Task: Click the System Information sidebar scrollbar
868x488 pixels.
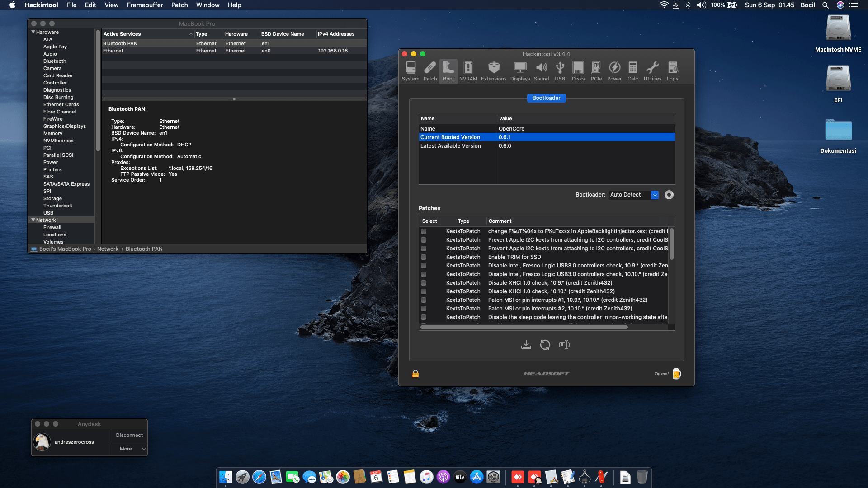Action: [98, 90]
